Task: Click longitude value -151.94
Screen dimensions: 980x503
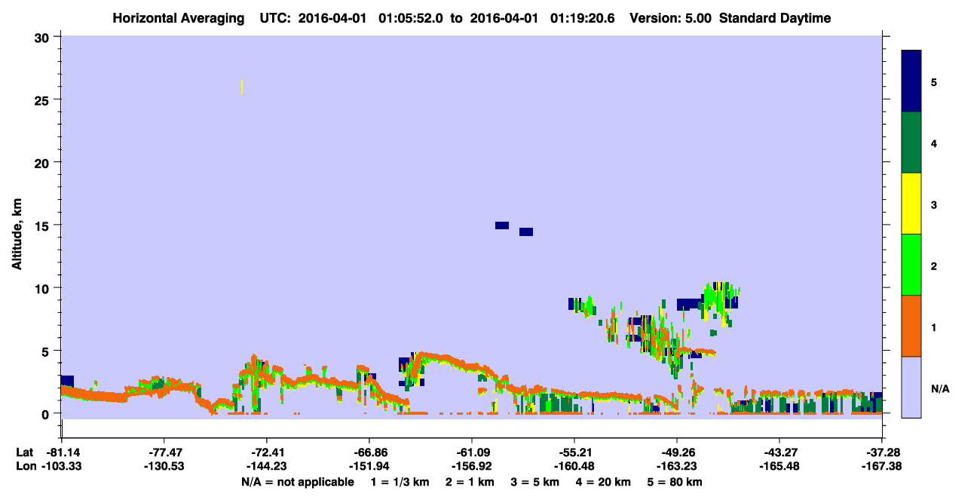Action: pyautogui.click(x=369, y=466)
